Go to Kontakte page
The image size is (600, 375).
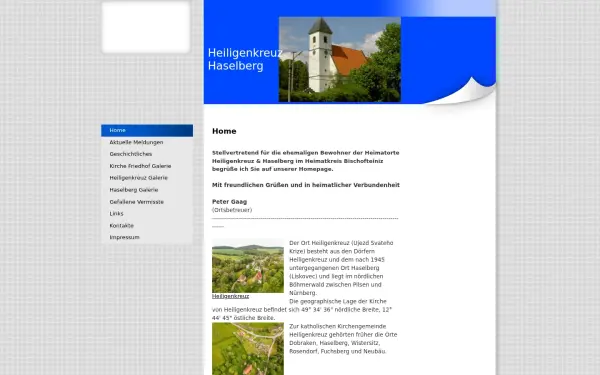147,225
